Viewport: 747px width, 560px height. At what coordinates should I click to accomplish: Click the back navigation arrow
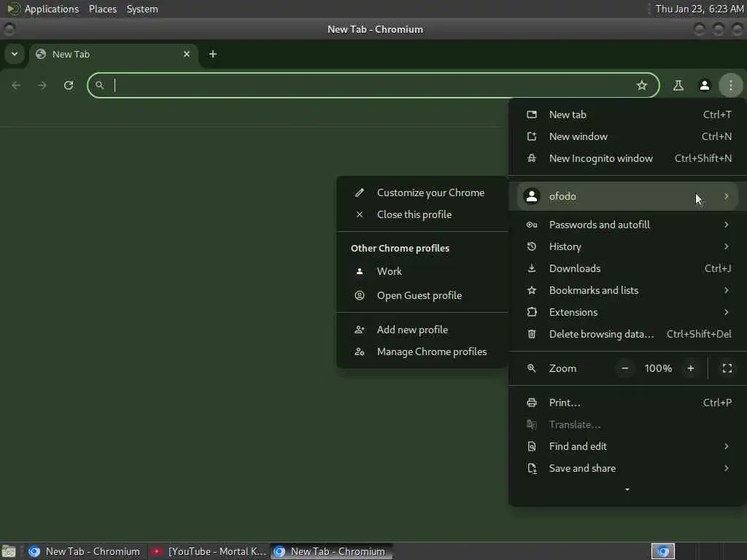16,85
